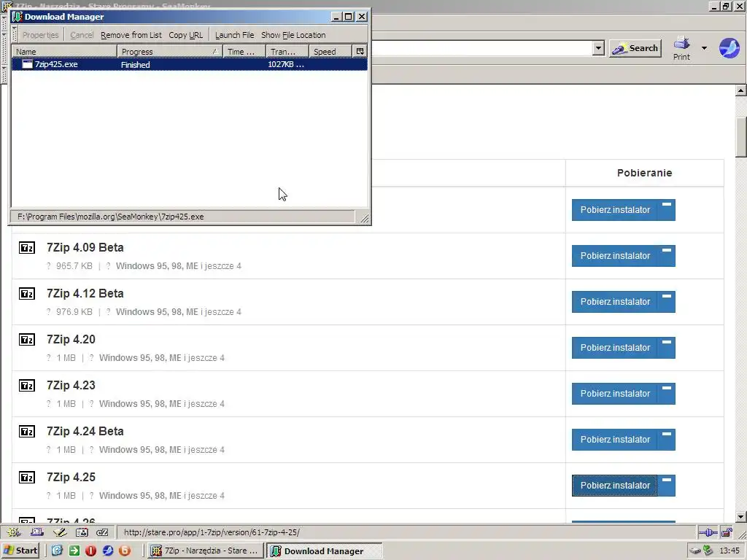Open the column picker in Download Manager
Screen dimensions: 747x560
pos(360,52)
